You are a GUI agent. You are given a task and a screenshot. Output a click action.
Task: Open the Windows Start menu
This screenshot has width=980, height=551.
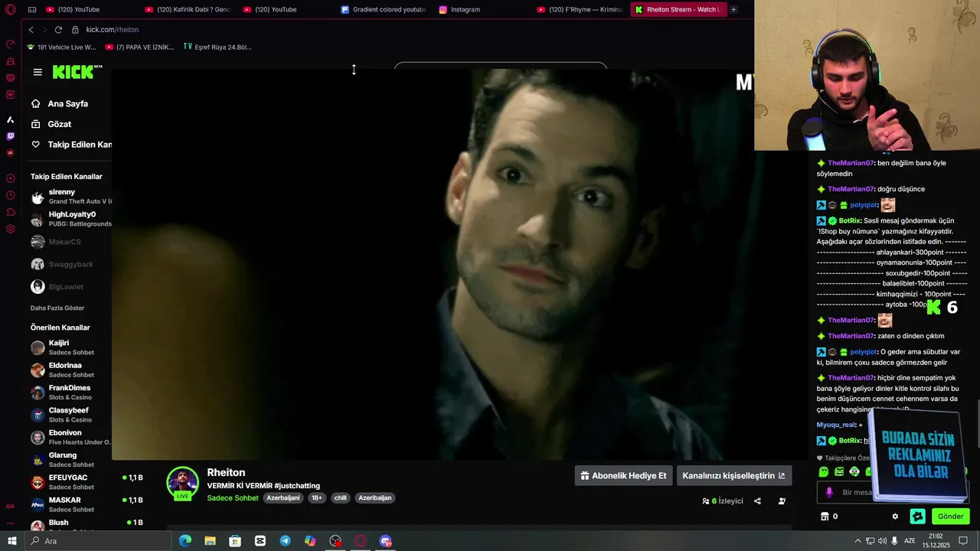[x=11, y=541]
